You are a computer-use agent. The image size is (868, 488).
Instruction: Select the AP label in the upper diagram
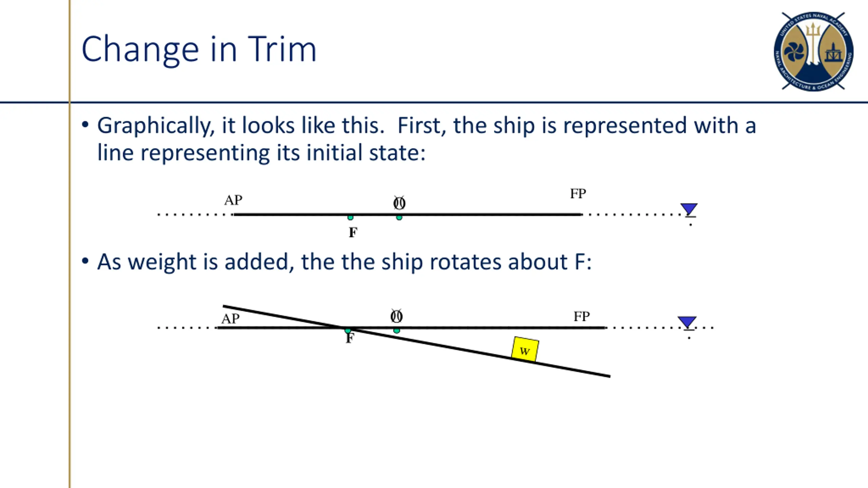[233, 200]
